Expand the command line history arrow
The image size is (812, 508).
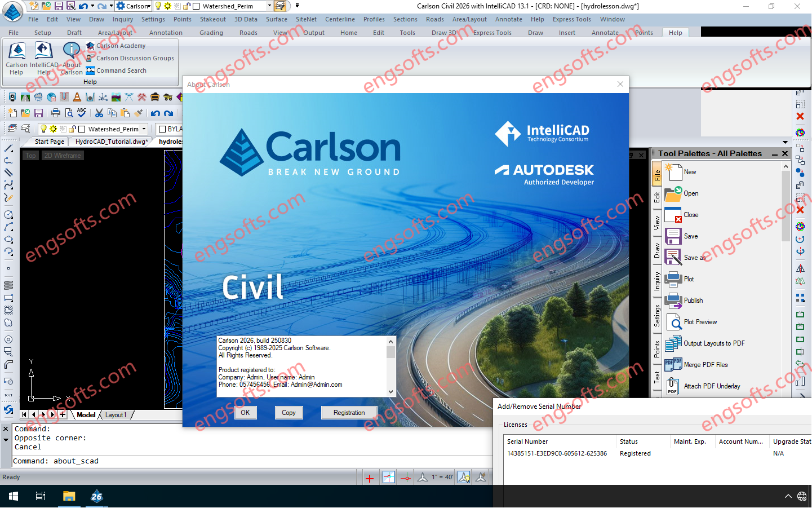tap(6, 440)
